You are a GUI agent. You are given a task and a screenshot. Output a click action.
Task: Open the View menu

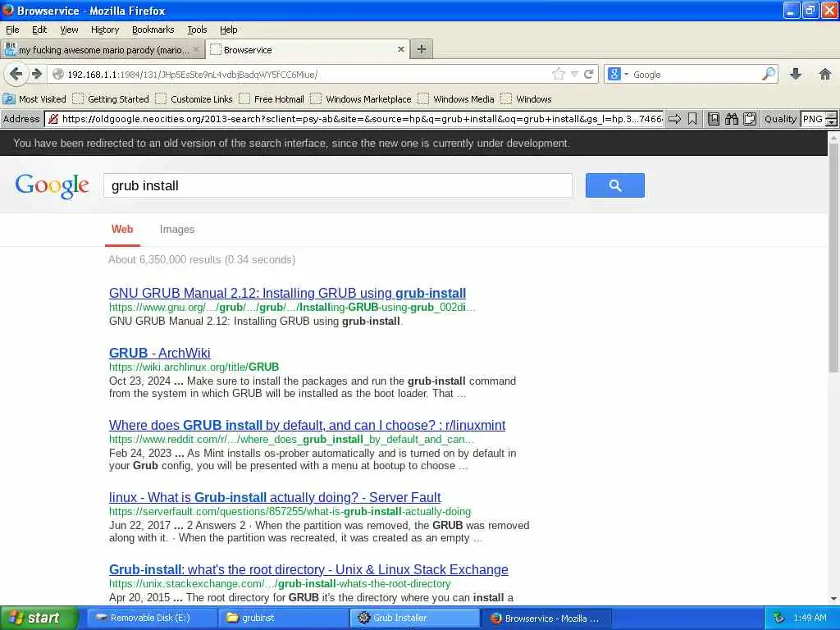pos(69,30)
